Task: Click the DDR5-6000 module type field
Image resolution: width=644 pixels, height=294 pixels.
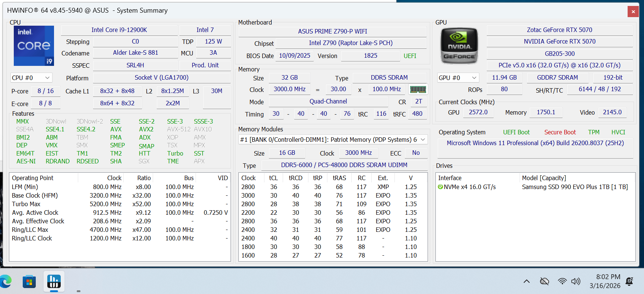Action: click(x=344, y=165)
